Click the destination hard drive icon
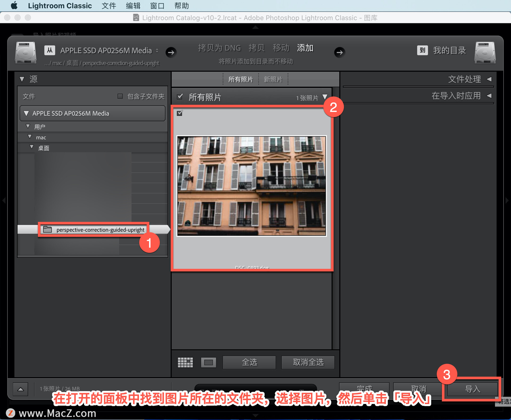Viewport: 511px width, 420px height. (485, 53)
